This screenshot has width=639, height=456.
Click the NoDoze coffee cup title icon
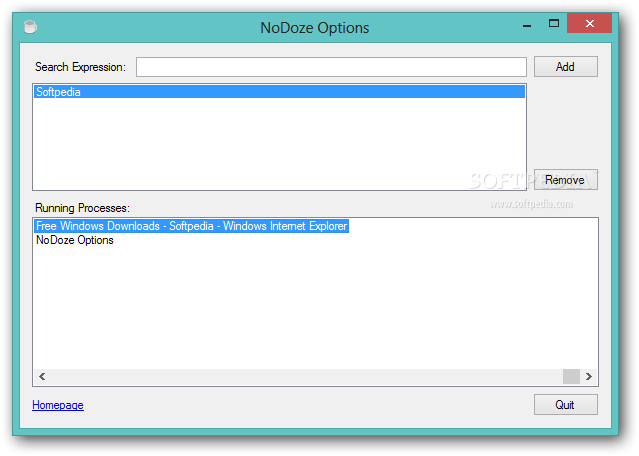coord(30,27)
